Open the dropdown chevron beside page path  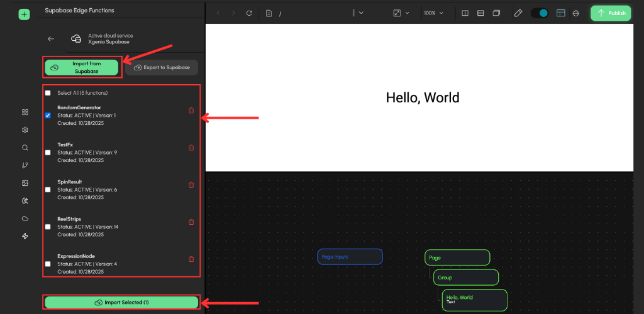click(x=361, y=13)
